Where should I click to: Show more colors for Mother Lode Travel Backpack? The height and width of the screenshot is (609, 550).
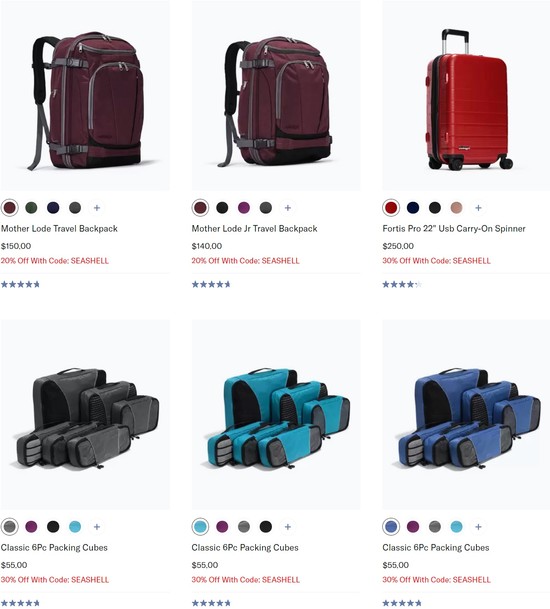[97, 208]
